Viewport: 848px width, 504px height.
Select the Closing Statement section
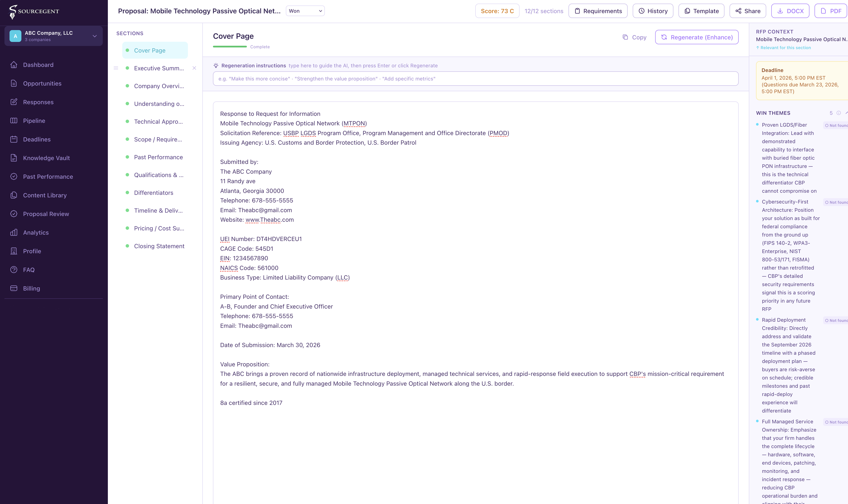[155, 246]
